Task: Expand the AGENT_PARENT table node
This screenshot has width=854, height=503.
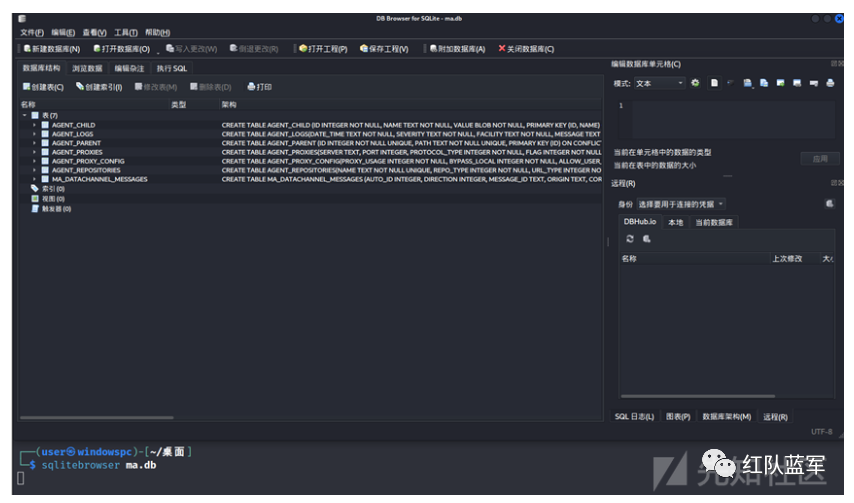Action: (34, 143)
